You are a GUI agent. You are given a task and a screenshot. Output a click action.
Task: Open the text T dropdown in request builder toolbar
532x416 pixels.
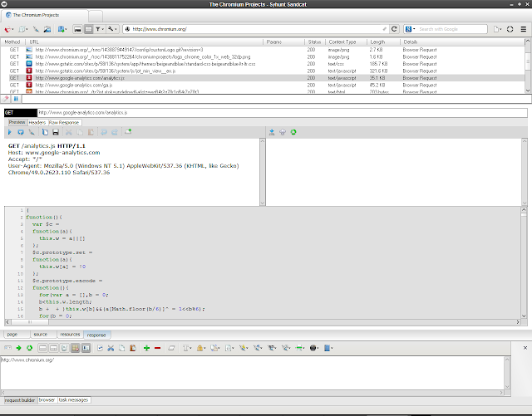coord(187,348)
